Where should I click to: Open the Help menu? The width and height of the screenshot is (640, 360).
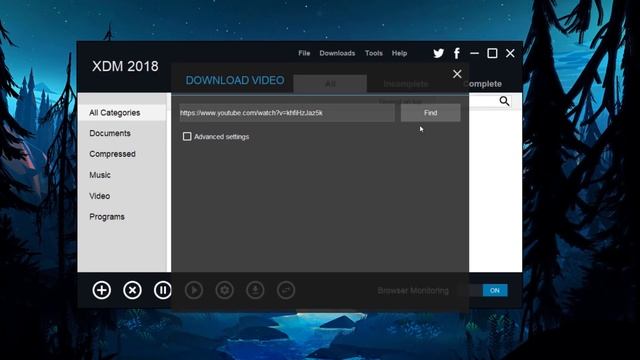pyautogui.click(x=400, y=53)
